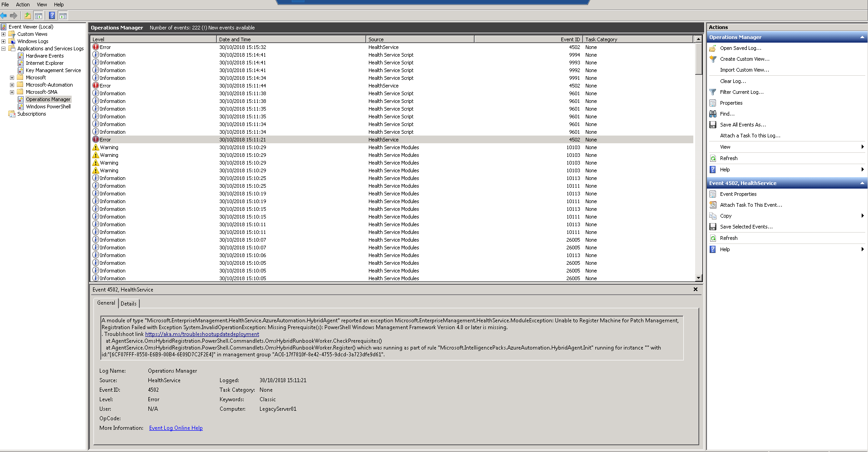Click the Error icon of the 15:15:32 event
This screenshot has width=868, height=452.
96,47
